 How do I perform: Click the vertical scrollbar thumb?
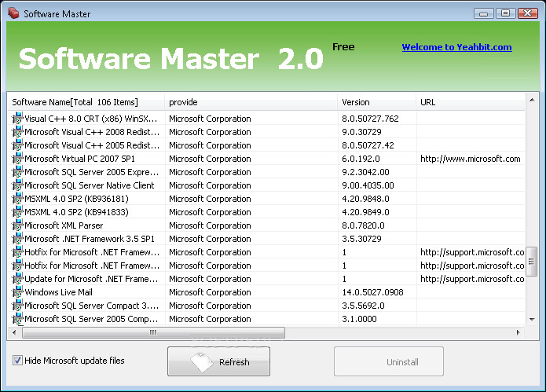(x=531, y=262)
